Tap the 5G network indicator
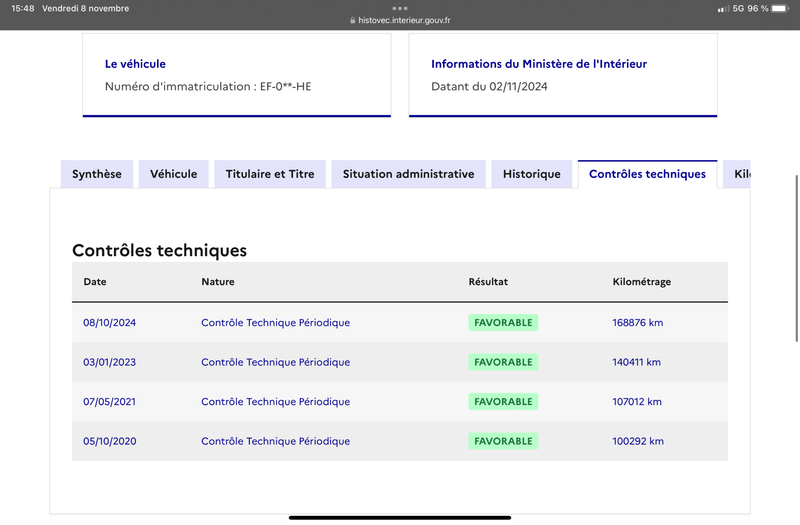The height and width of the screenshot is (525, 800). point(738,8)
